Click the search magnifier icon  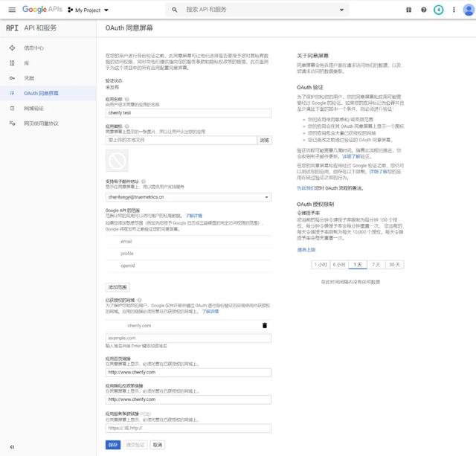point(175,10)
